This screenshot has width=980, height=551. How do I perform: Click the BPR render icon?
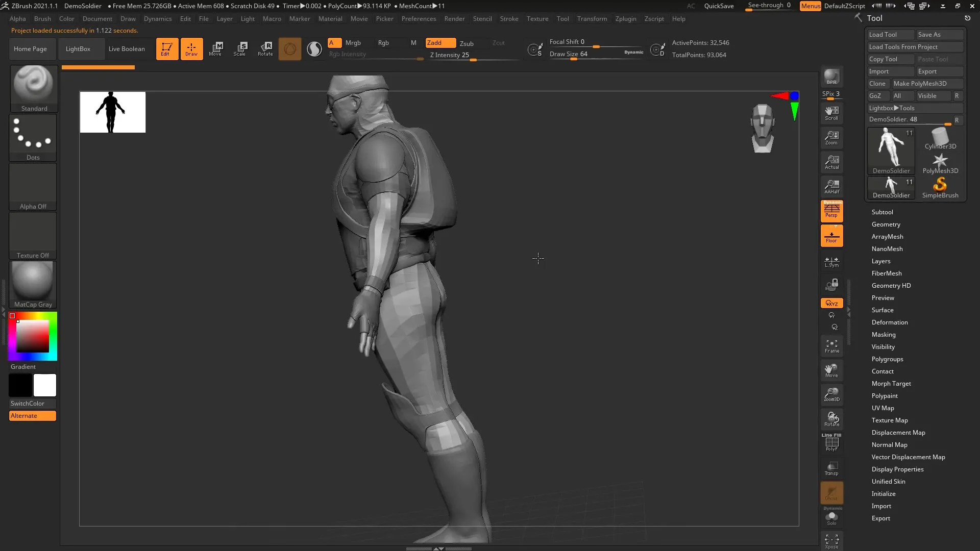pyautogui.click(x=831, y=77)
